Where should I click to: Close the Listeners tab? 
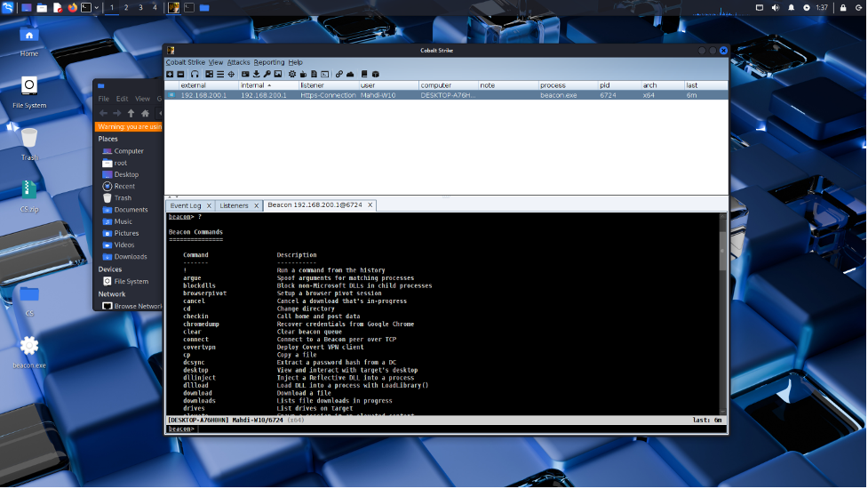[256, 206]
